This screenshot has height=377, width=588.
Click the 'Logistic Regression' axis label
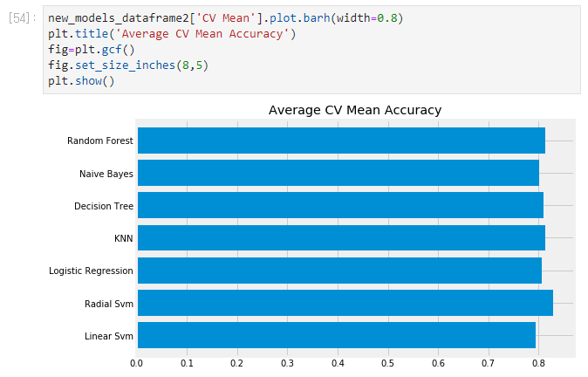tap(91, 271)
